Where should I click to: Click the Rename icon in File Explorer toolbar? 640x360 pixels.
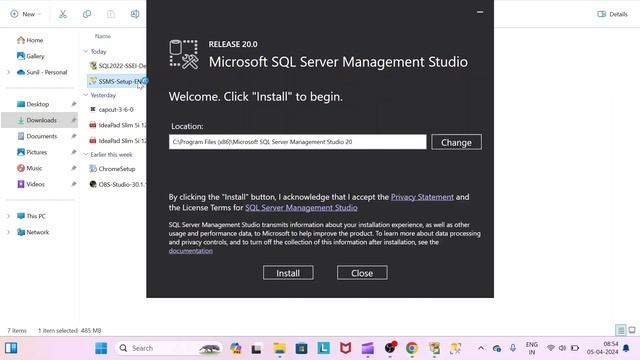[135, 14]
